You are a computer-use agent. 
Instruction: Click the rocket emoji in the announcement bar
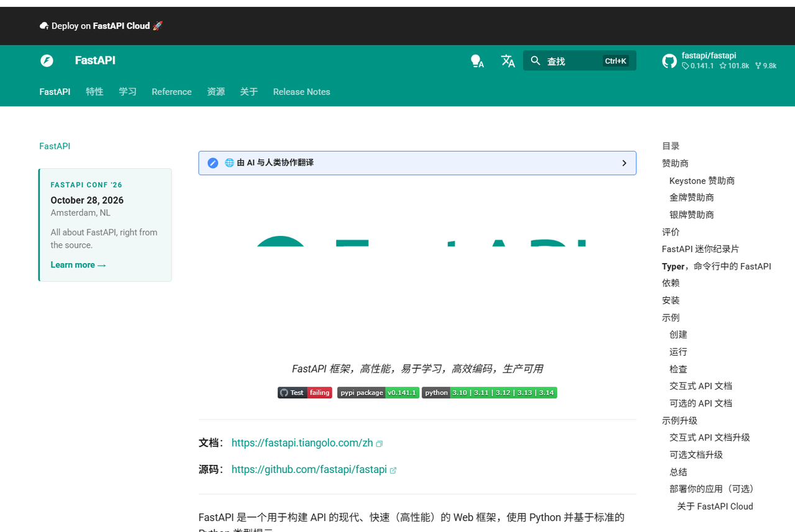point(158,25)
